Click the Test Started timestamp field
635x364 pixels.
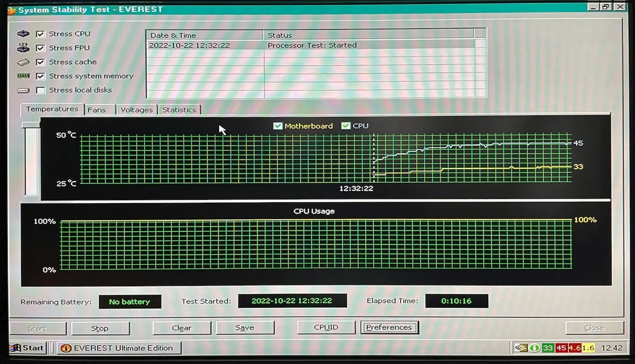pos(292,301)
